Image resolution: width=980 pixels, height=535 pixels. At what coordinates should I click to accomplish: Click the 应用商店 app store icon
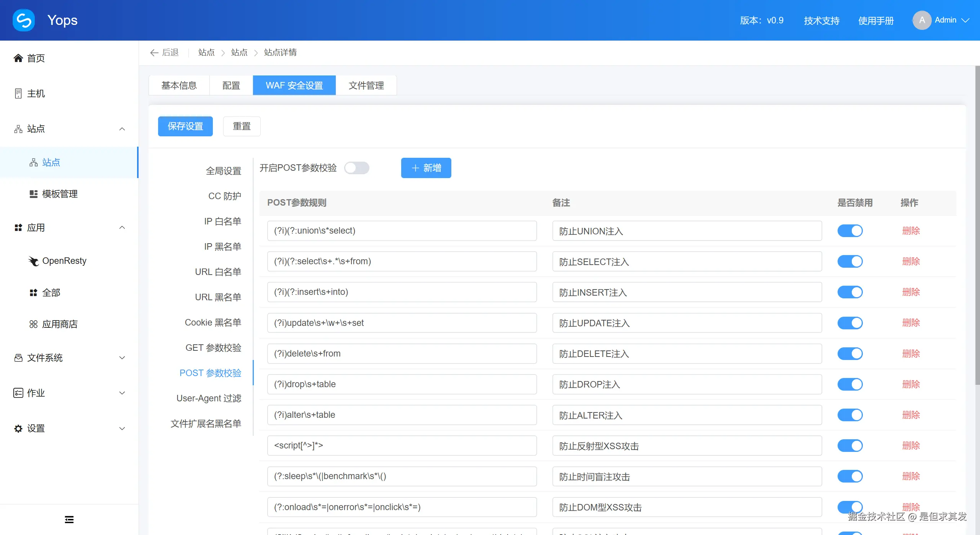click(x=34, y=324)
